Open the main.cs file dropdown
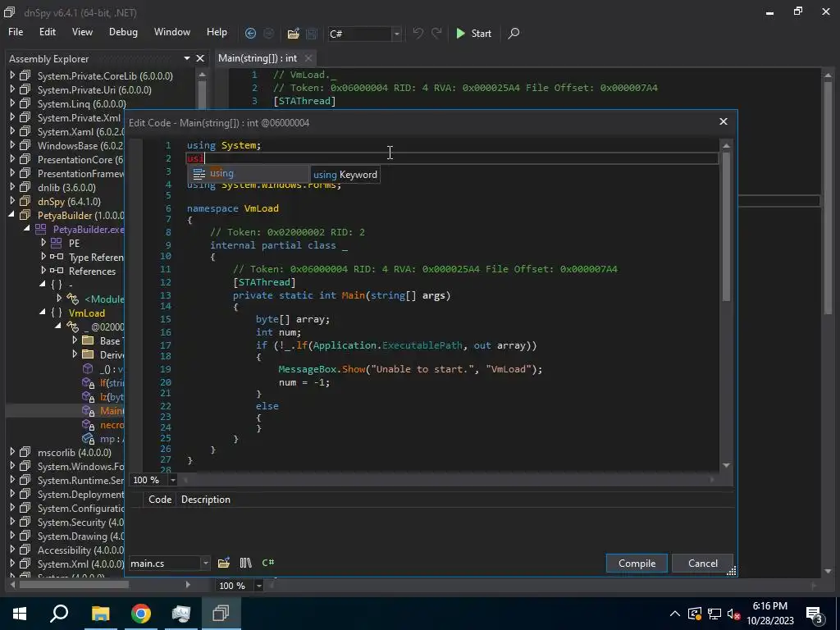The image size is (840, 630). pyautogui.click(x=205, y=563)
